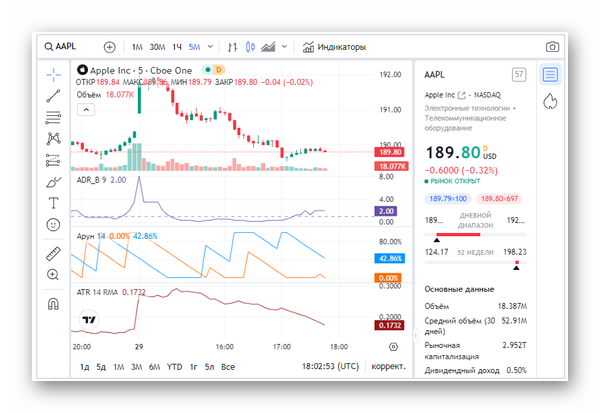This screenshot has width=600, height=413.
Task: Open the watchlist details panel icon
Action: point(550,74)
